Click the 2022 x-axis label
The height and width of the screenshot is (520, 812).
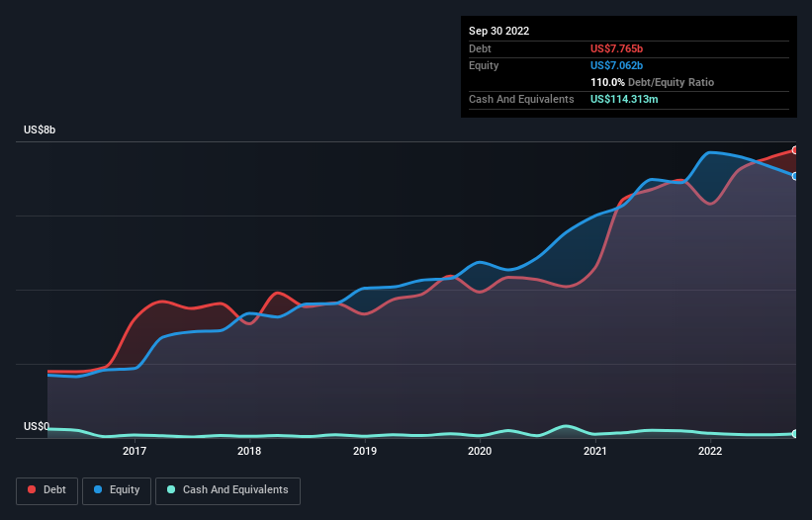(x=710, y=451)
